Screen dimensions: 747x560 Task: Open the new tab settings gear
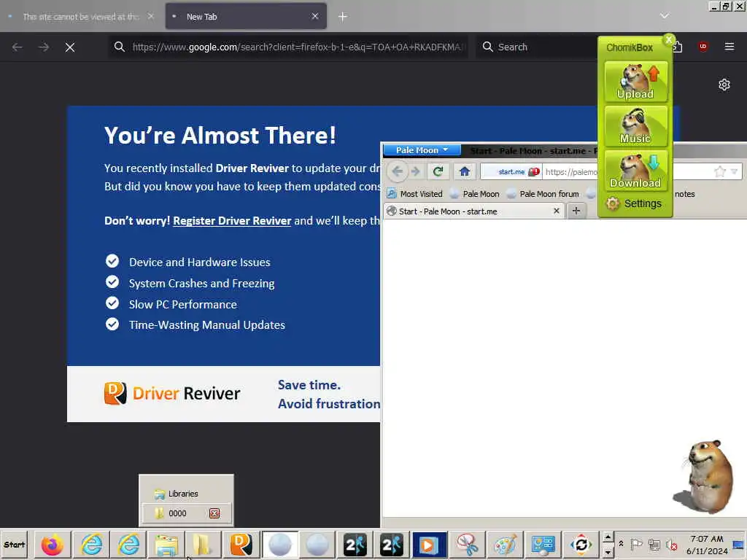coord(724,85)
